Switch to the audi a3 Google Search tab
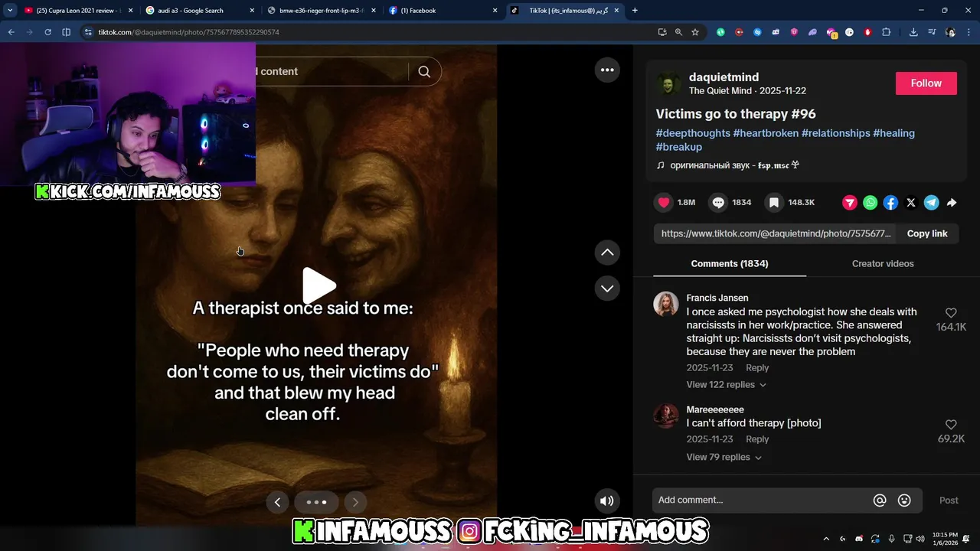 coord(199,11)
